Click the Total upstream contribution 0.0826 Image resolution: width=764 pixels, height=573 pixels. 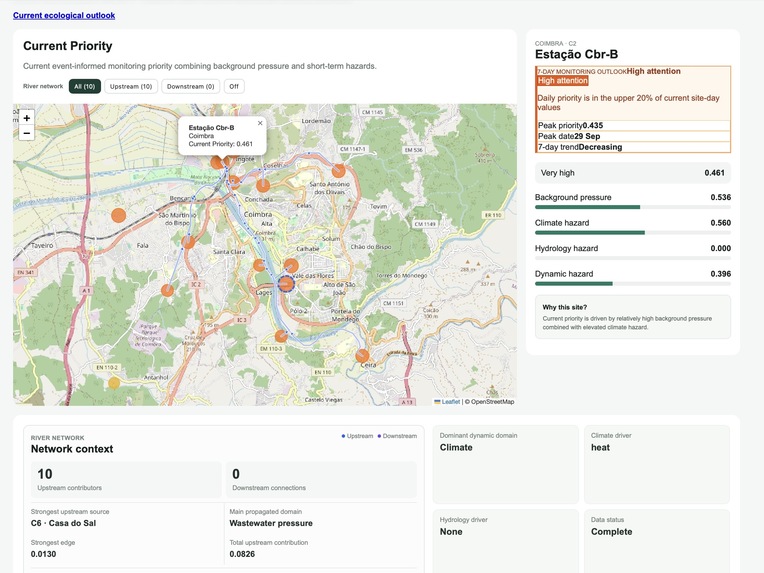click(242, 554)
